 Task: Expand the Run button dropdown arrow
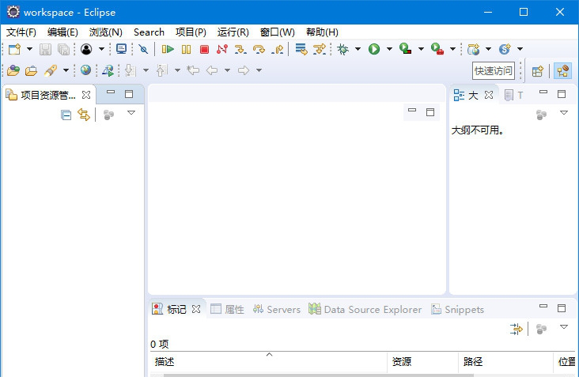point(389,49)
